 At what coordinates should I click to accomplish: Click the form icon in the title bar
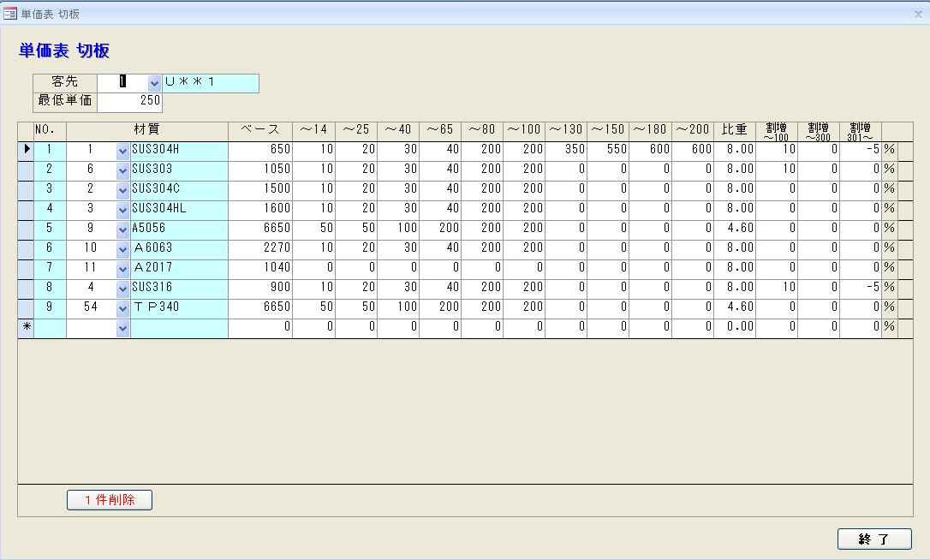point(10,14)
